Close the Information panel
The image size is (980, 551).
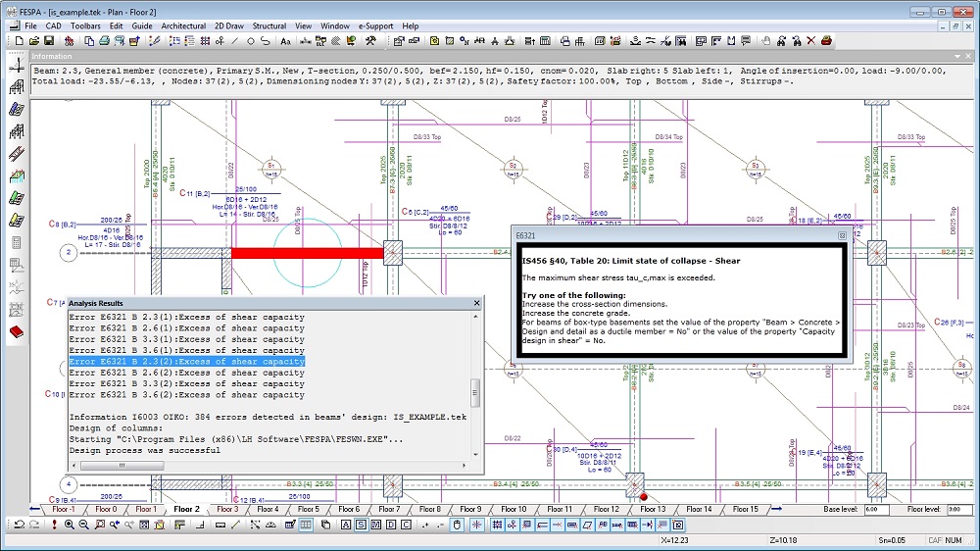(968, 56)
